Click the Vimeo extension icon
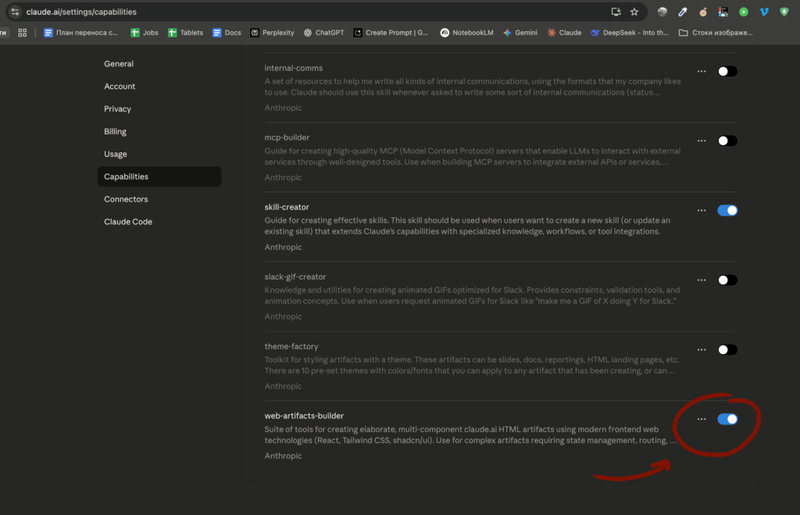 coord(764,12)
